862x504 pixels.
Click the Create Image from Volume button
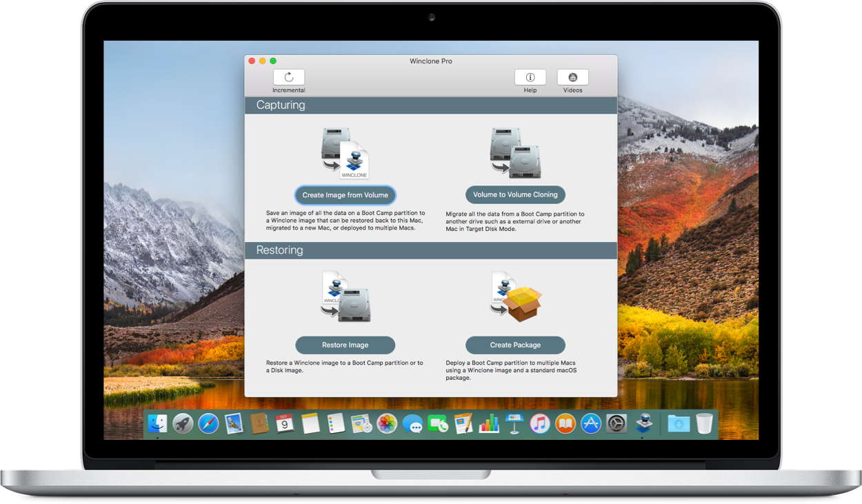point(345,195)
